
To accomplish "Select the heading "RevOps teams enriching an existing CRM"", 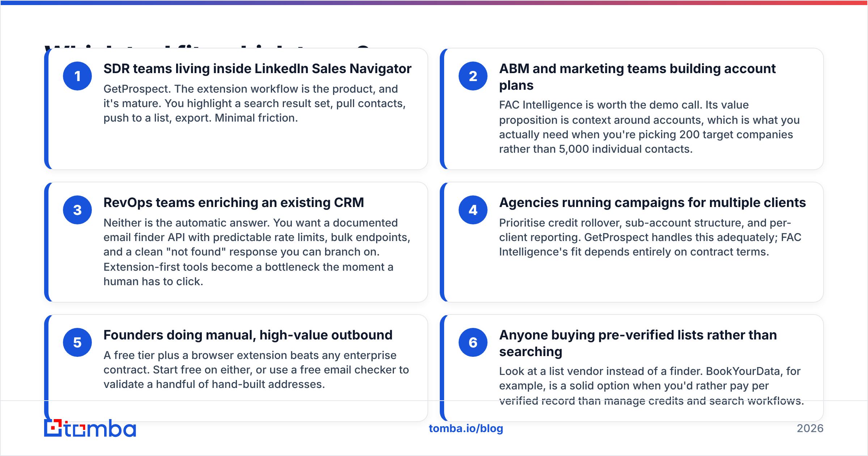I will pos(234,203).
